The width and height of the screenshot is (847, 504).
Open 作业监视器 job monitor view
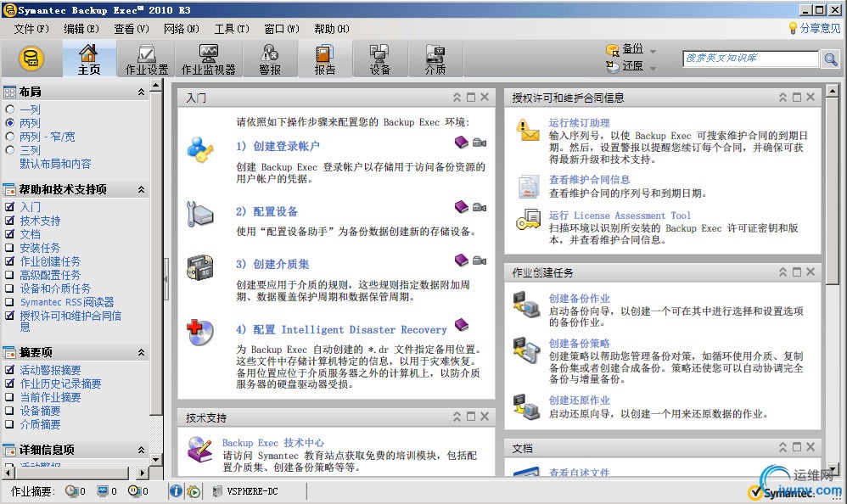[x=209, y=59]
